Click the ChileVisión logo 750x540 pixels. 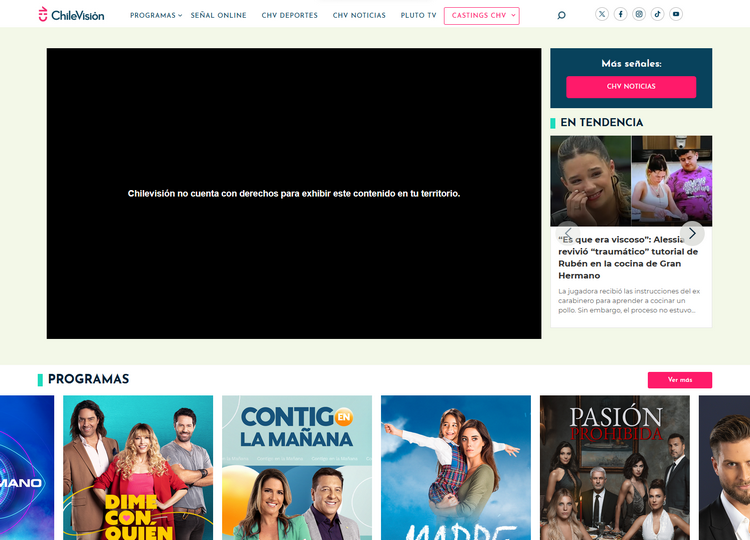(71, 15)
